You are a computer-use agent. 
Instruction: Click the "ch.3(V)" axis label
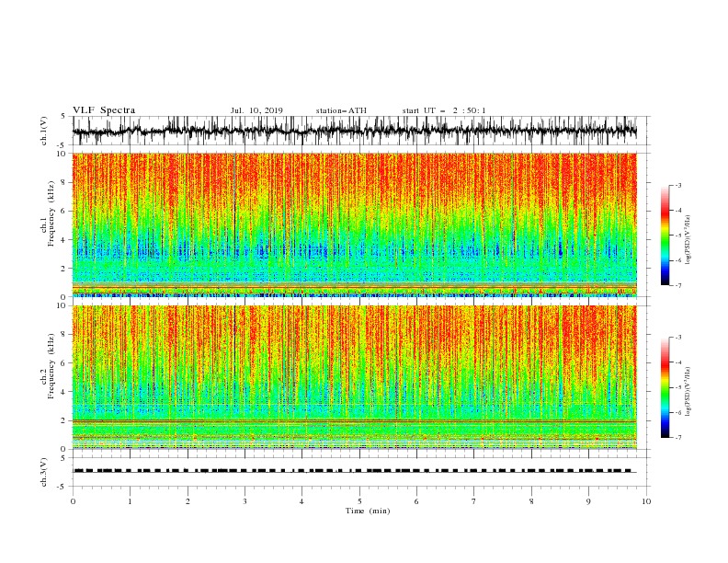[x=44, y=472]
